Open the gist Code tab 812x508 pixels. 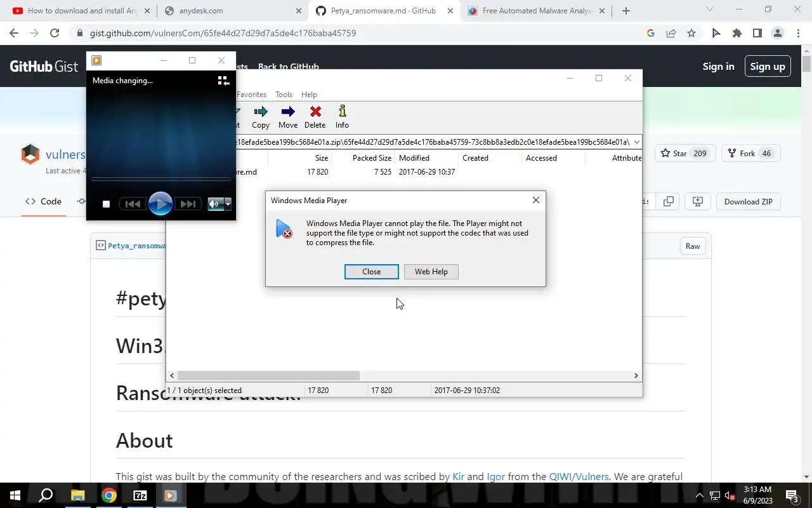click(x=44, y=201)
